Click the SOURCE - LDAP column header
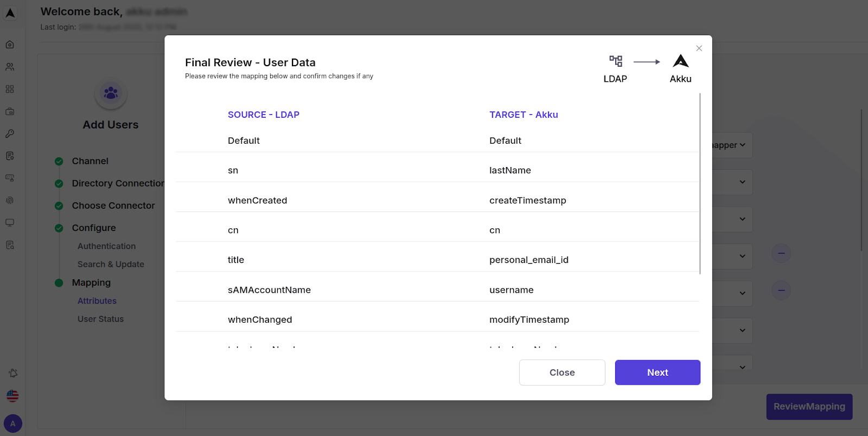The image size is (868, 436). (x=264, y=114)
